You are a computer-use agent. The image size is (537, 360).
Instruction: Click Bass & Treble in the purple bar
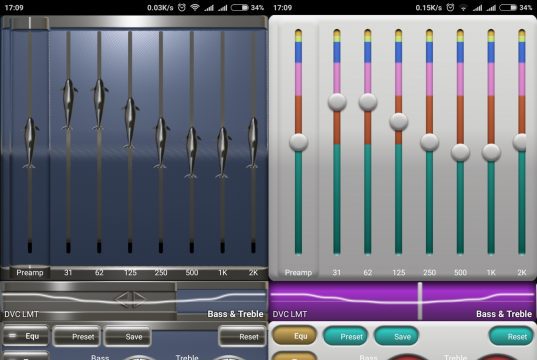[504, 314]
